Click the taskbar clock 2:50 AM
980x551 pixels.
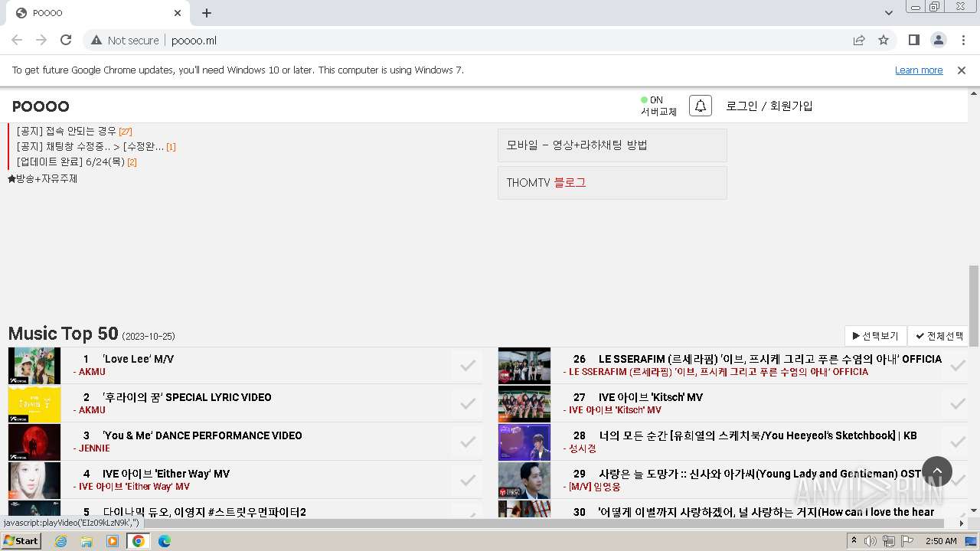941,541
